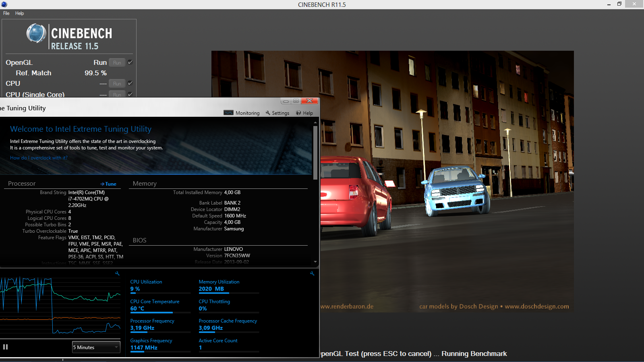Image resolution: width=644 pixels, height=362 pixels.
Task: Click the Run button for CPU (Single Core)
Action: coord(117,95)
